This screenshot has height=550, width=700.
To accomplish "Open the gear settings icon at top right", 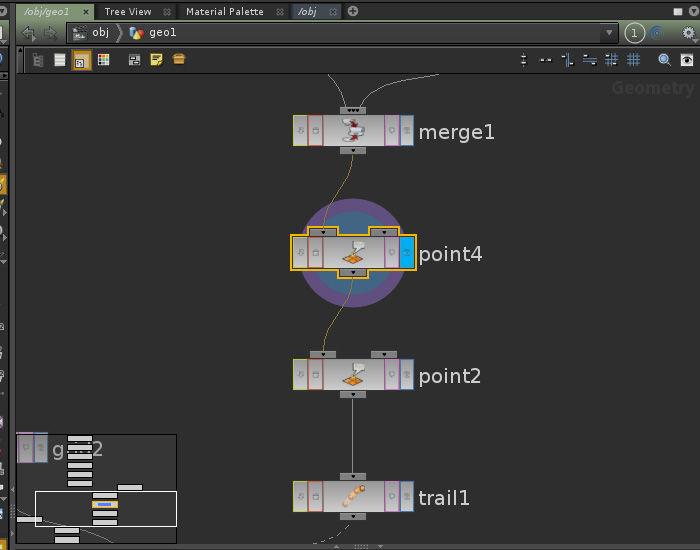I will click(x=688, y=33).
